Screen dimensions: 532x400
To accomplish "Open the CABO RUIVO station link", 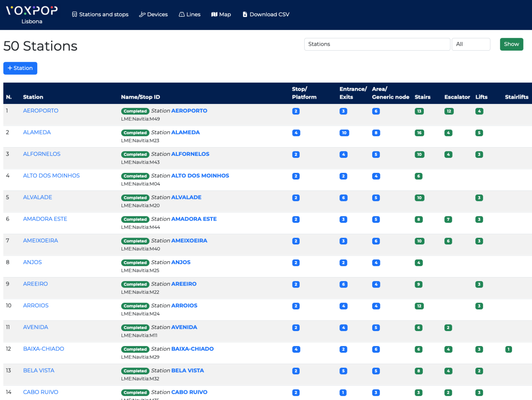I will point(41,392).
